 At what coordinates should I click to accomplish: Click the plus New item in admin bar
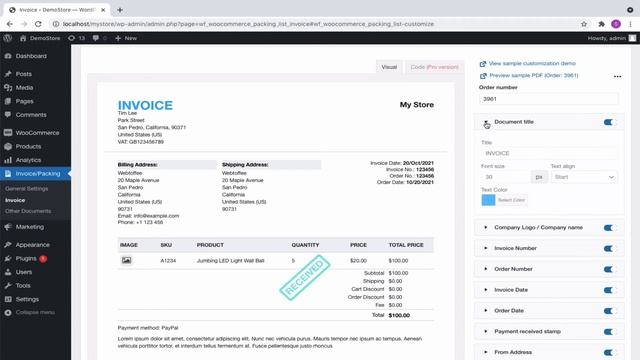point(126,38)
